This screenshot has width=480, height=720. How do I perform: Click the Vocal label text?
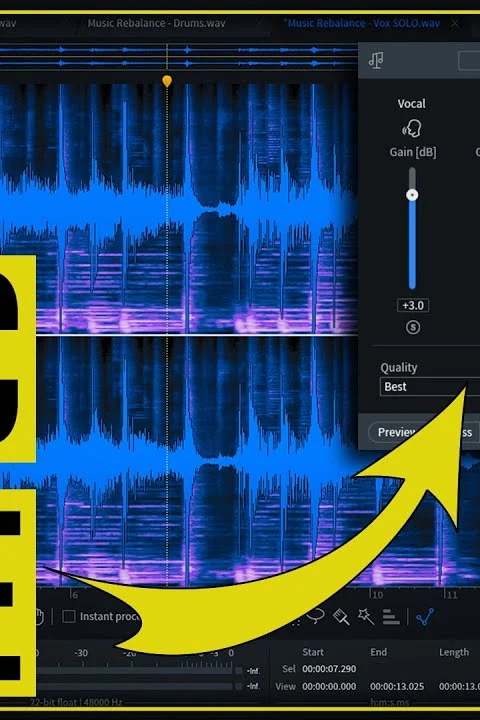point(412,104)
